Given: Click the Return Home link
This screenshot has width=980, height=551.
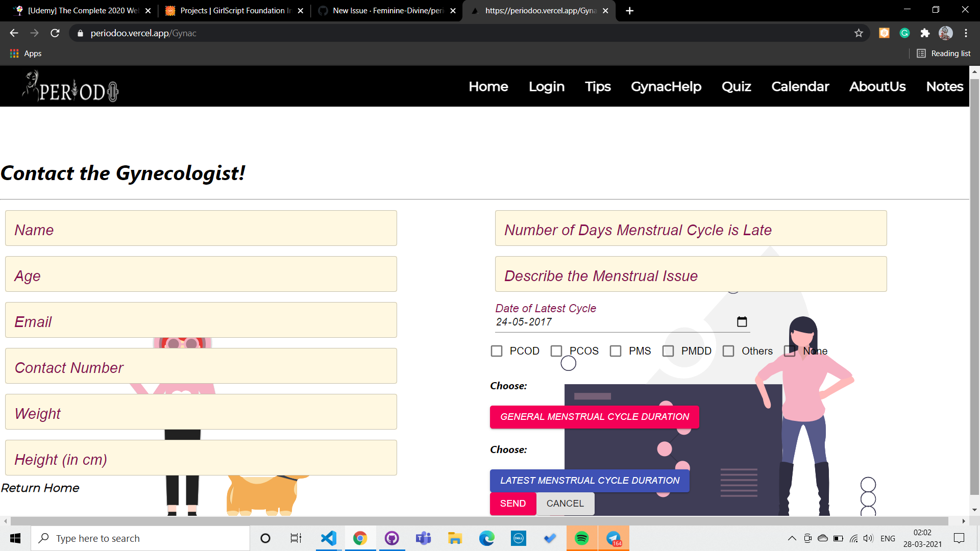Looking at the screenshot, I should click(40, 488).
